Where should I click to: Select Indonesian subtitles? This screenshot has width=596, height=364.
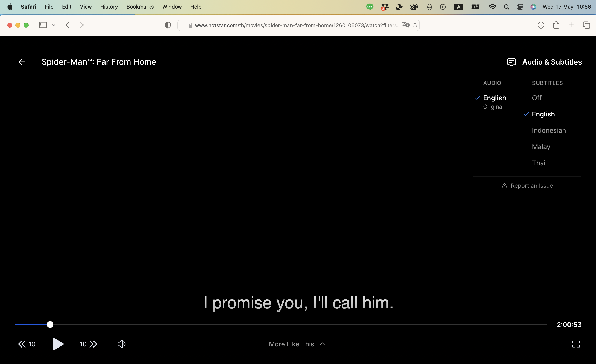click(549, 130)
